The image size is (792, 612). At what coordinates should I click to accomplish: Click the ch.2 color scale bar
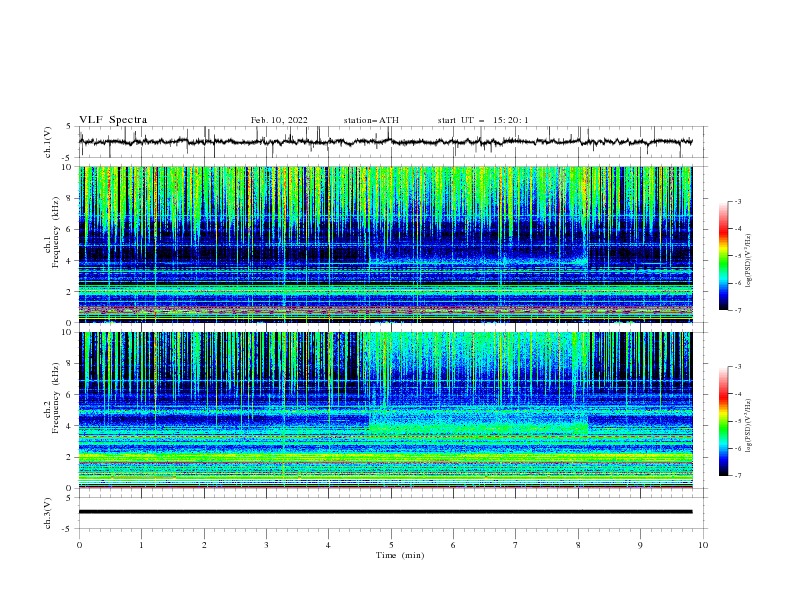[x=723, y=421]
